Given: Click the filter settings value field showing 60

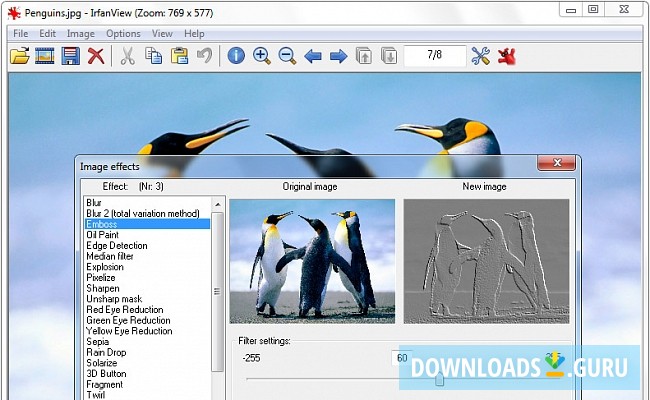Looking at the screenshot, I should point(402,358).
